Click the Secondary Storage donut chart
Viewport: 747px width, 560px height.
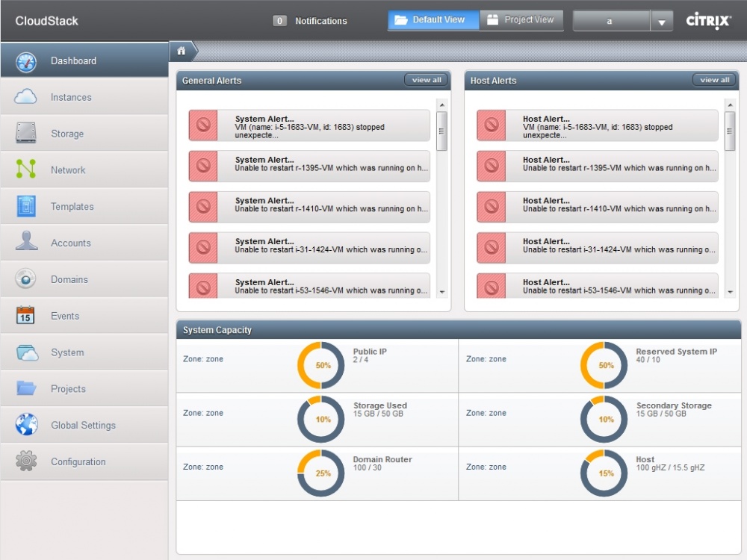604,419
